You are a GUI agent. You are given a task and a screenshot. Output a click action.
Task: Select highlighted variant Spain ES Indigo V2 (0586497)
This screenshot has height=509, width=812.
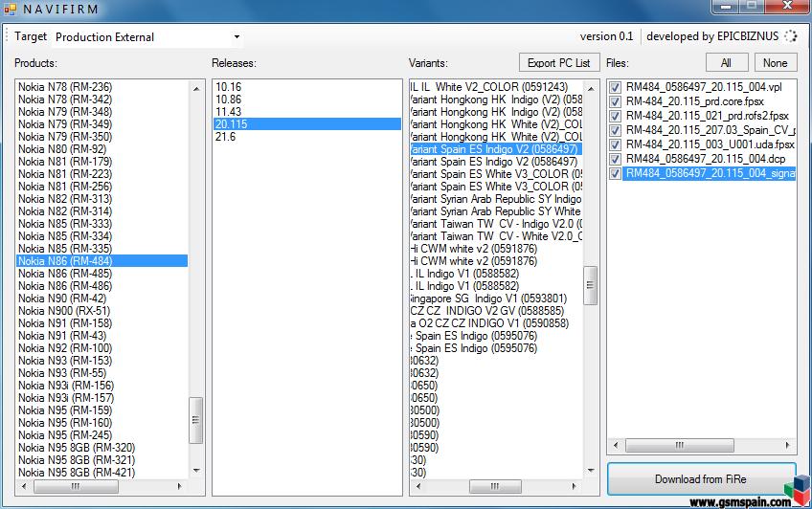[x=496, y=149]
